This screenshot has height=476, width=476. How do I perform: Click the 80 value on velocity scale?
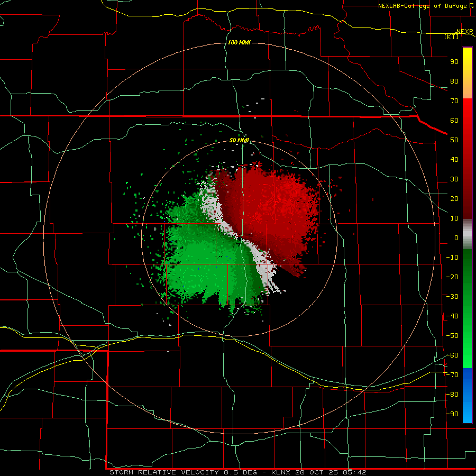pos(454,81)
